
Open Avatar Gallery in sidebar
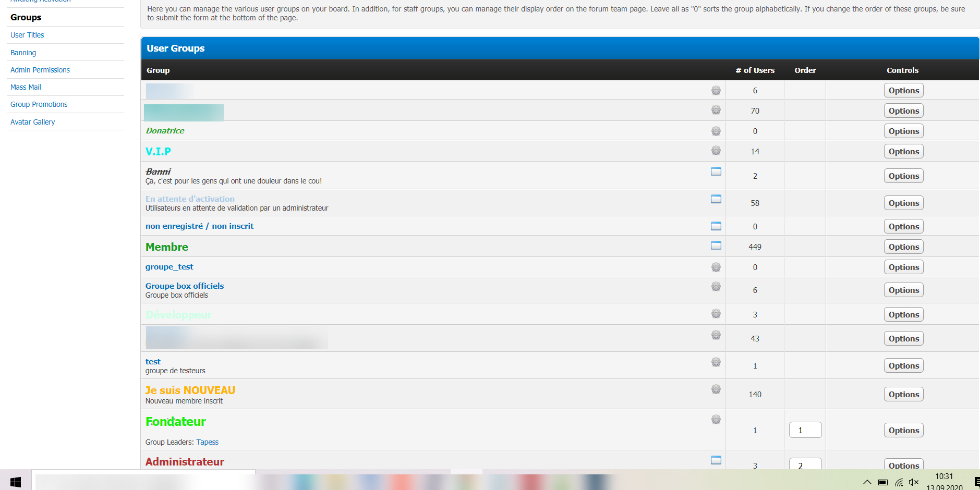coord(33,122)
